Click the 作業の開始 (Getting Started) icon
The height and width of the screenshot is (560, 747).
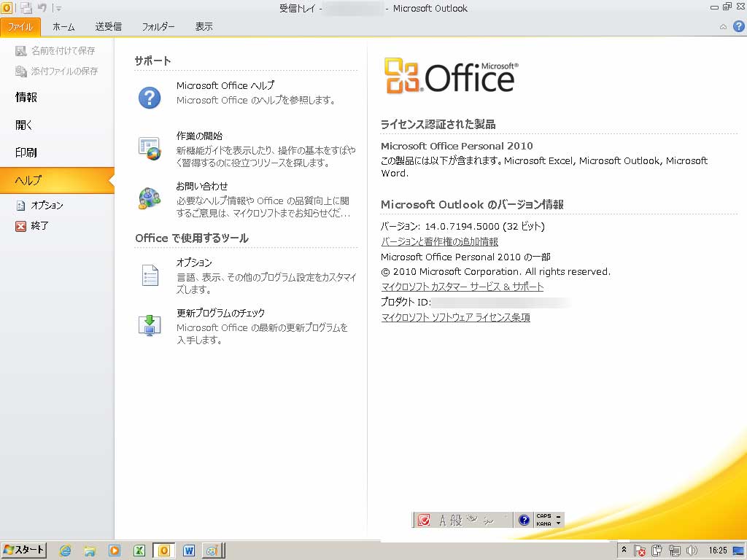point(150,148)
